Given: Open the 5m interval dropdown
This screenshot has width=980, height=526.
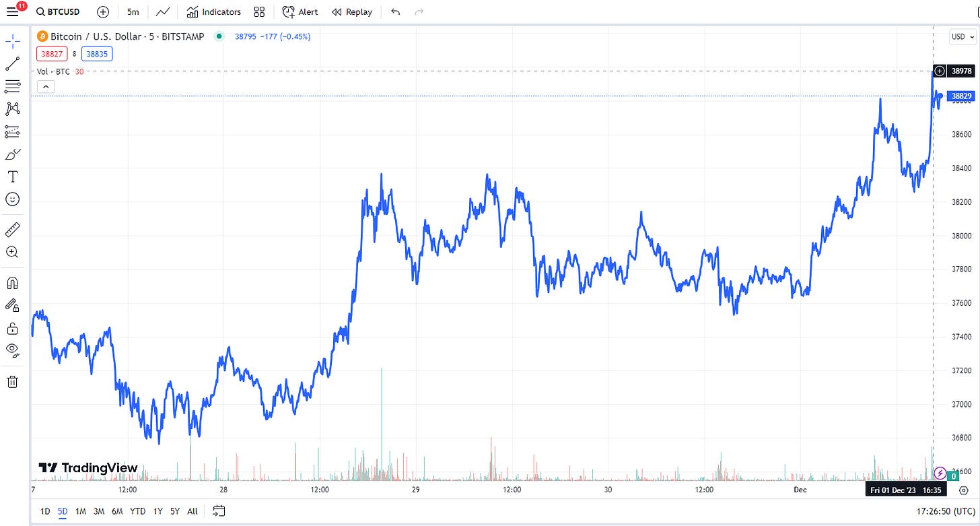Looking at the screenshot, I should pyautogui.click(x=133, y=12).
